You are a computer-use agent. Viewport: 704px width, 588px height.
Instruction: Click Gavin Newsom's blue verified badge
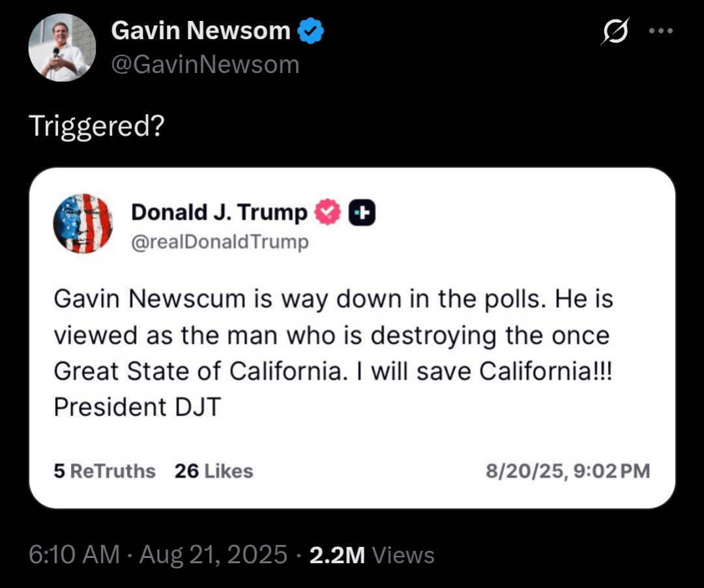pyautogui.click(x=311, y=31)
